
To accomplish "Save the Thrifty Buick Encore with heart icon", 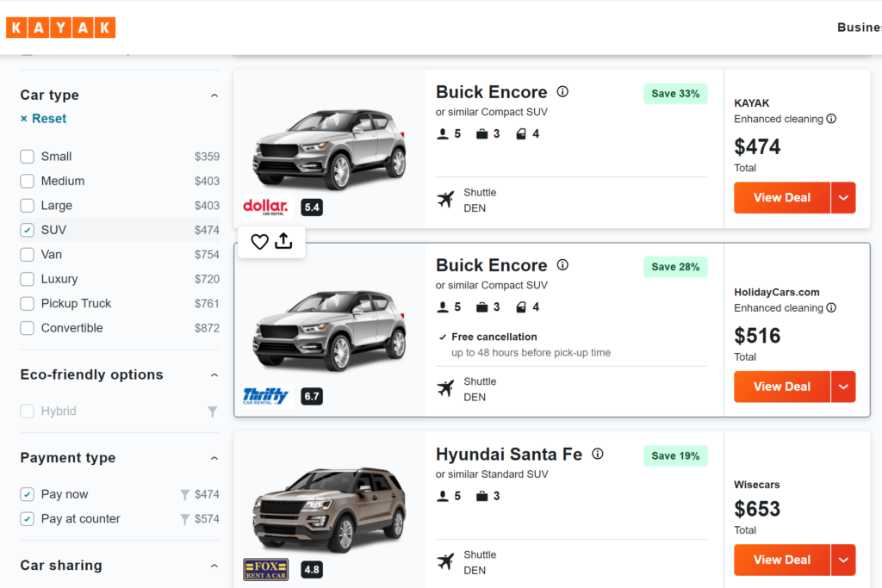I will pos(259,242).
